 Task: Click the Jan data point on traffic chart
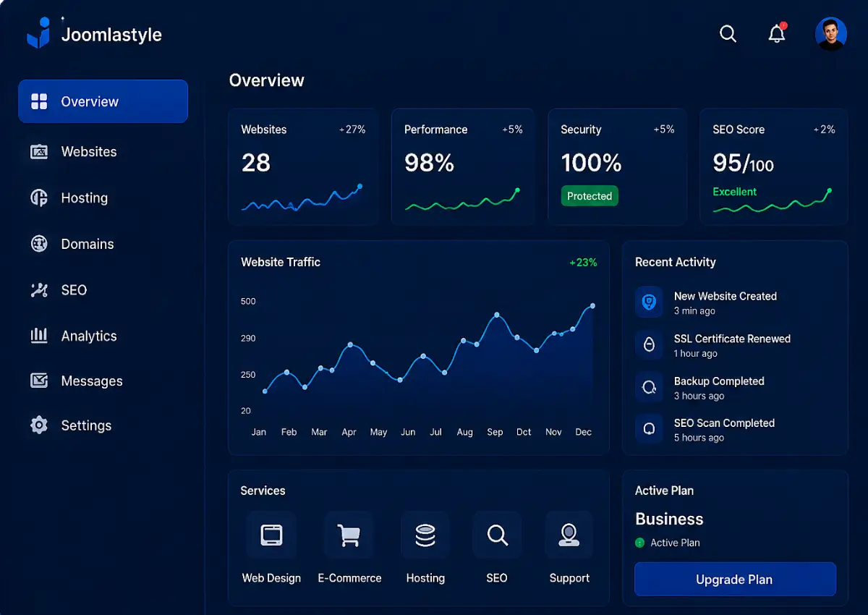[x=265, y=391]
